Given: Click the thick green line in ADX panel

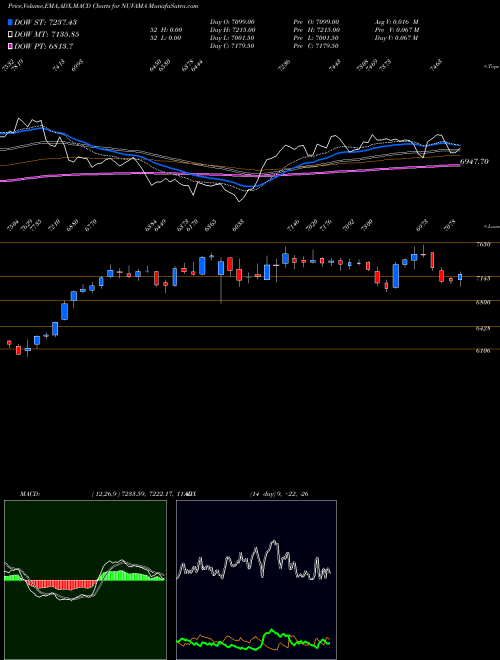Looking at the screenshot, I should coord(253,640).
